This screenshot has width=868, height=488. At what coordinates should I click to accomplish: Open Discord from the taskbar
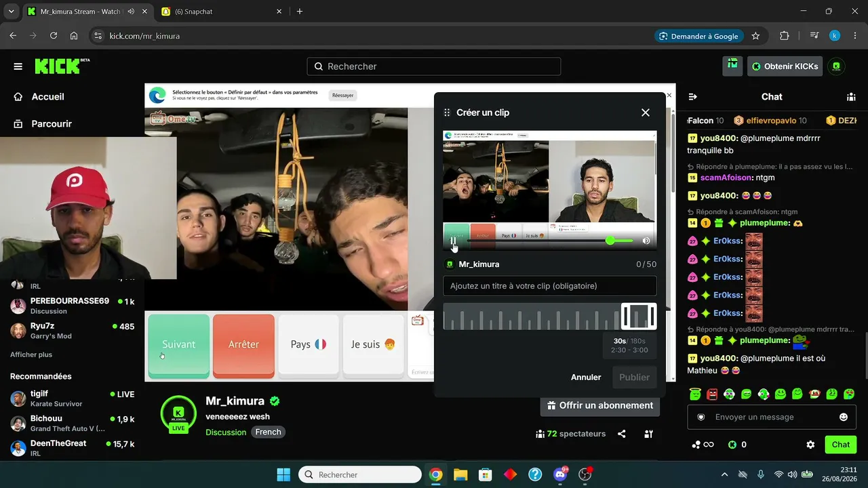coord(560,474)
